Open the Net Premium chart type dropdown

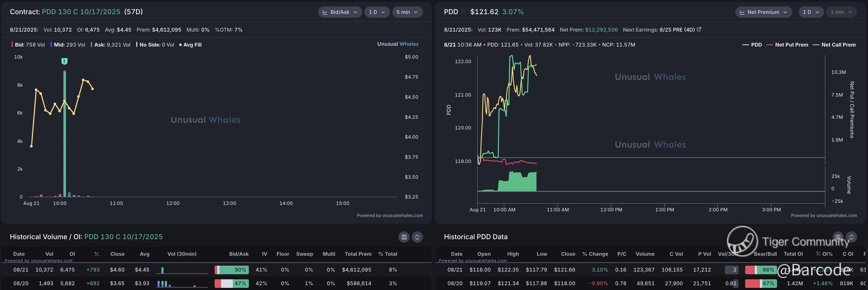point(763,12)
